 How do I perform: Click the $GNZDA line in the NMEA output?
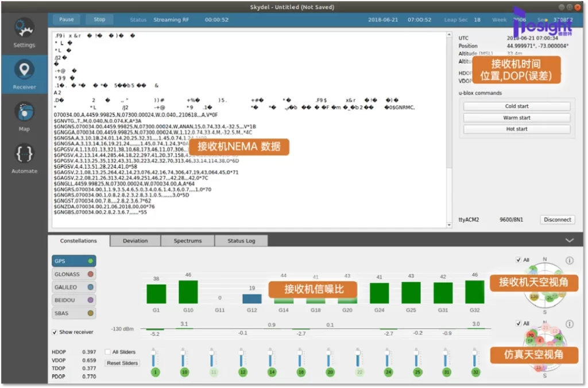(105, 207)
